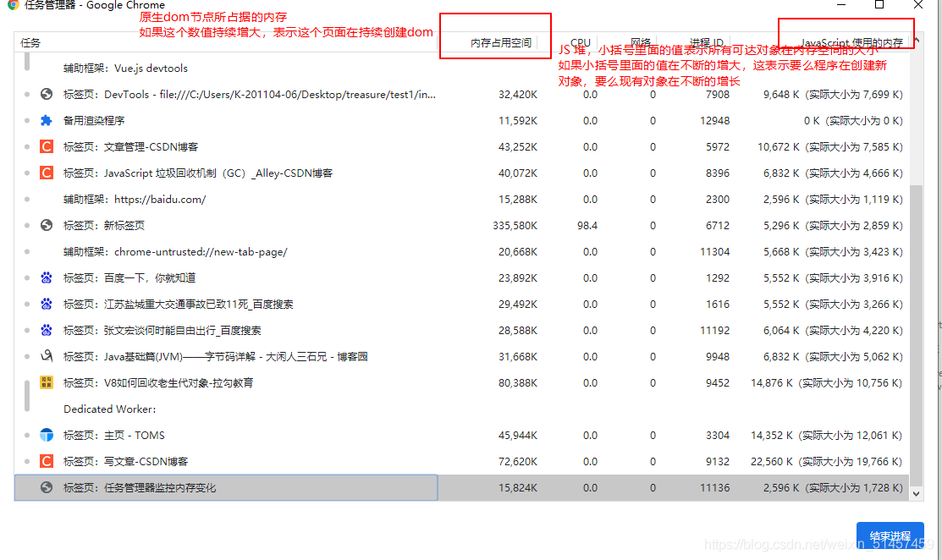Viewport: 942px width, 560px height.
Task: Select the Dedicated Worker: row
Action: coord(461,409)
